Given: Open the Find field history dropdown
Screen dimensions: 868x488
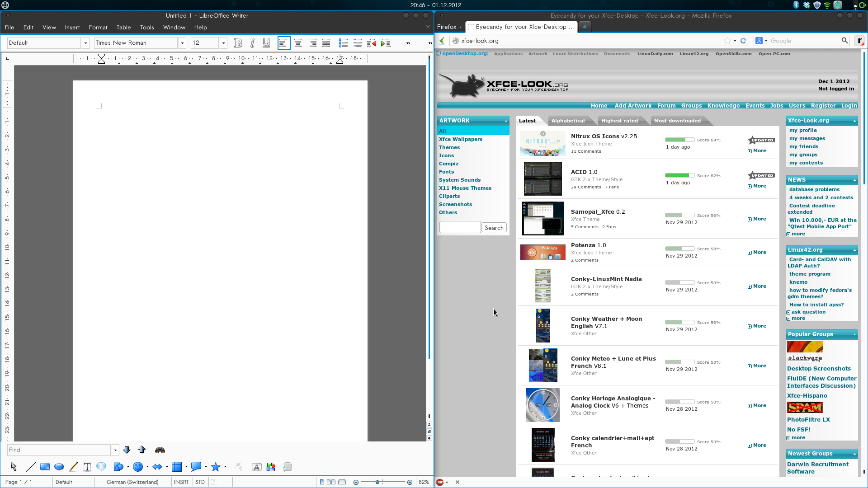Looking at the screenshot, I should pyautogui.click(x=115, y=450).
